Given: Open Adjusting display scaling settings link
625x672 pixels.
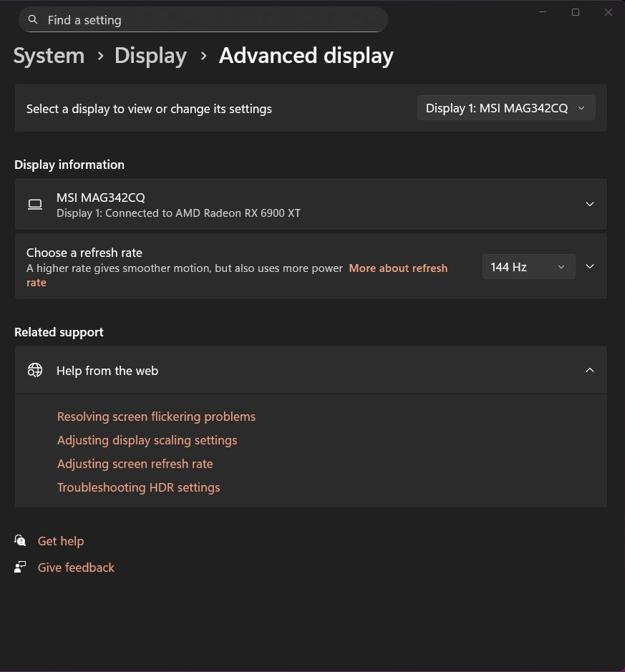Looking at the screenshot, I should pos(147,440).
